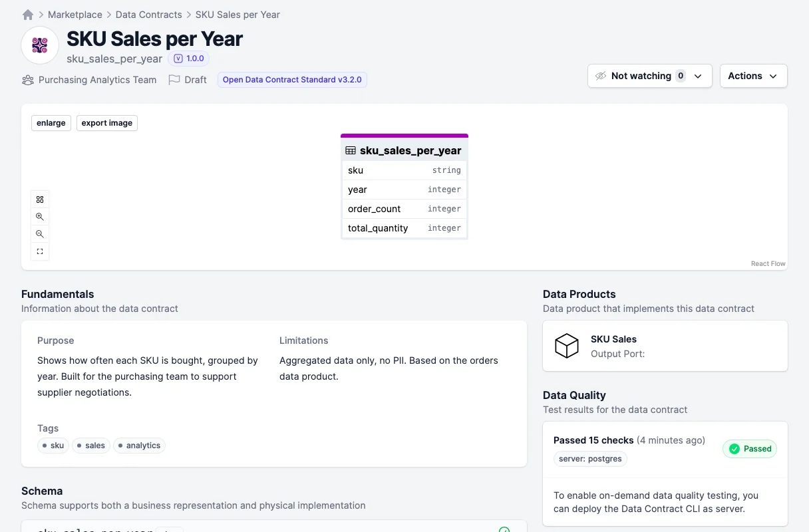This screenshot has width=809, height=532.
Task: Click the Schema section heading
Action: 42,491
